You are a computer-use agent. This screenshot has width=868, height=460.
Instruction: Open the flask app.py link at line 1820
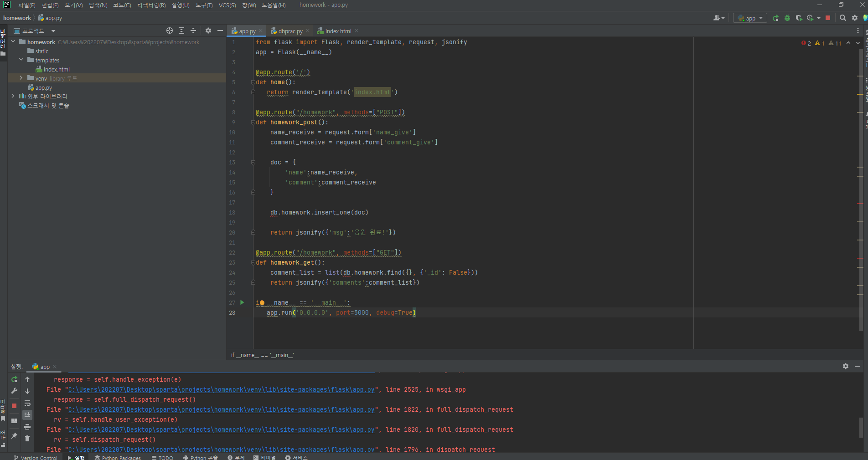[x=221, y=430]
